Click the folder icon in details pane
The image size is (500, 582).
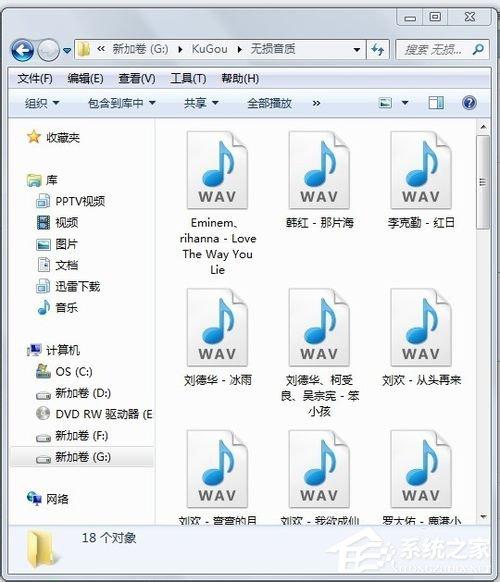[43, 549]
